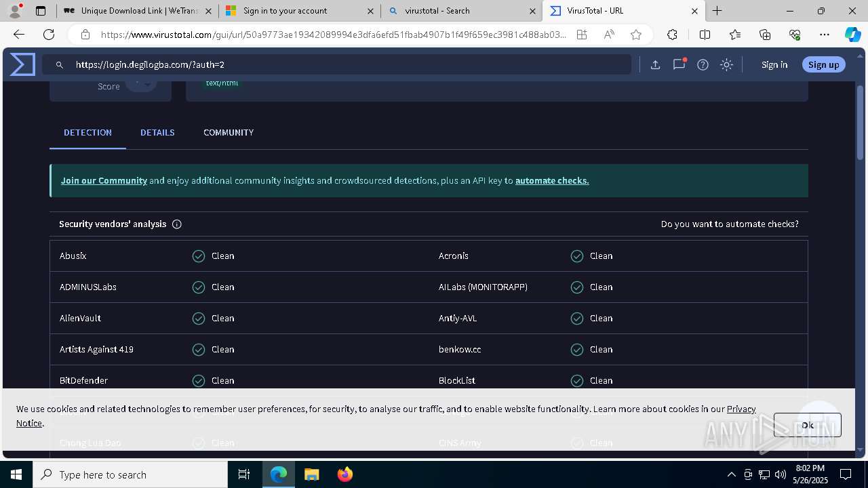
Task: Click the Sign up button
Action: tap(823, 64)
